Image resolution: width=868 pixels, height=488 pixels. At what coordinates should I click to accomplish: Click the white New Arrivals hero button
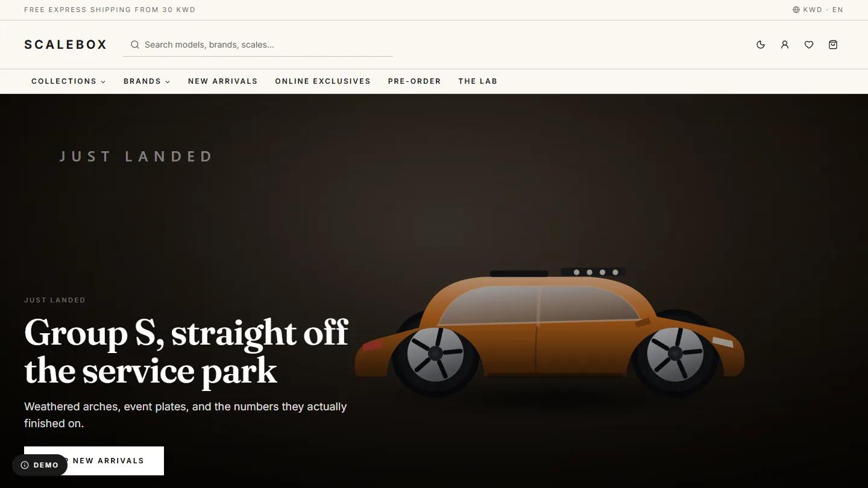94,461
